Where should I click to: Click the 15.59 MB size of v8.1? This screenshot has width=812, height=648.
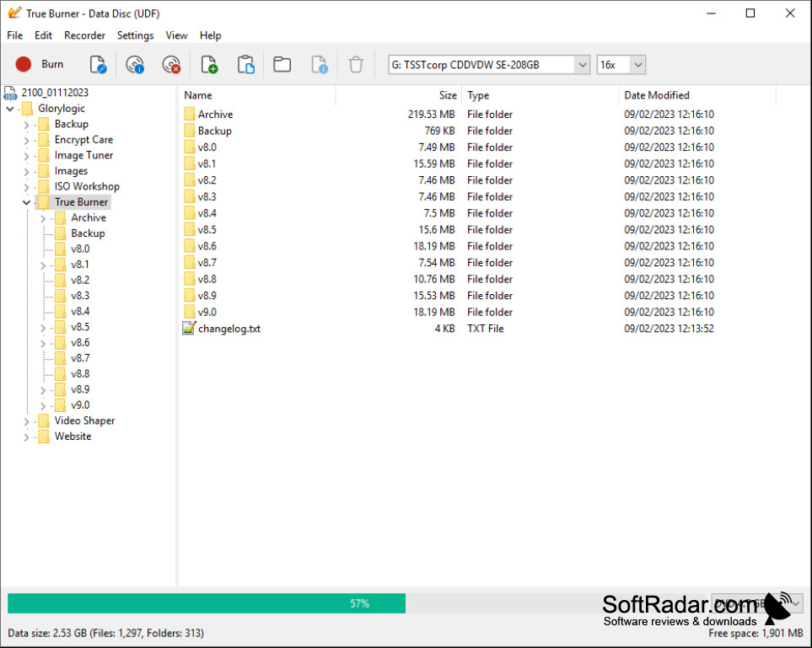pyautogui.click(x=434, y=163)
